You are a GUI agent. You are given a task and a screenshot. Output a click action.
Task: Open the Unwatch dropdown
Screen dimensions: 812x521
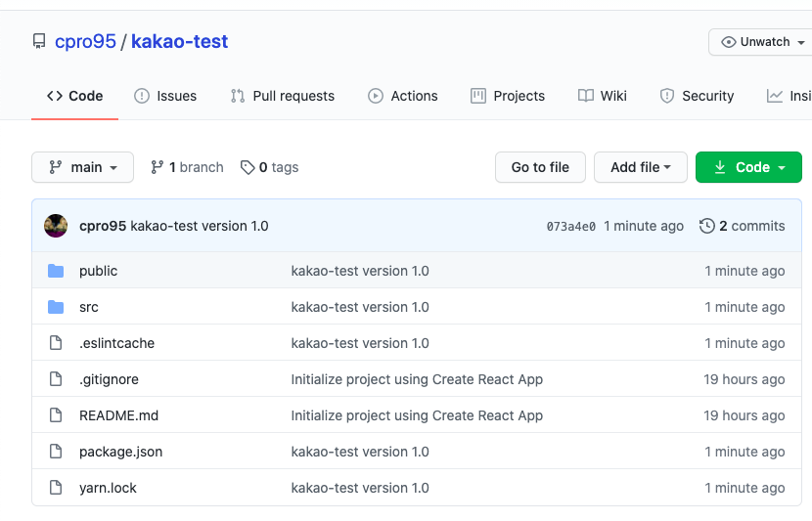coord(760,42)
